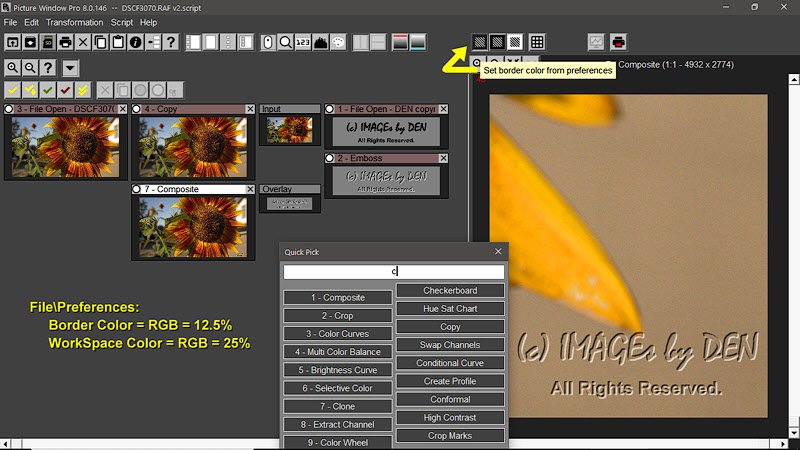This screenshot has height=450, width=800.
Task: Select the Checkerboard button in Quick Pick
Action: (x=449, y=291)
